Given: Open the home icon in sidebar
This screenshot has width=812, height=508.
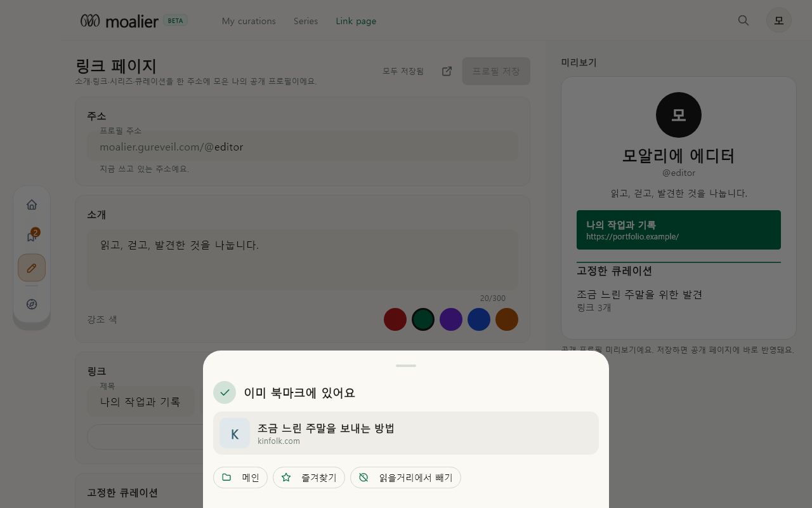Looking at the screenshot, I should (32, 204).
